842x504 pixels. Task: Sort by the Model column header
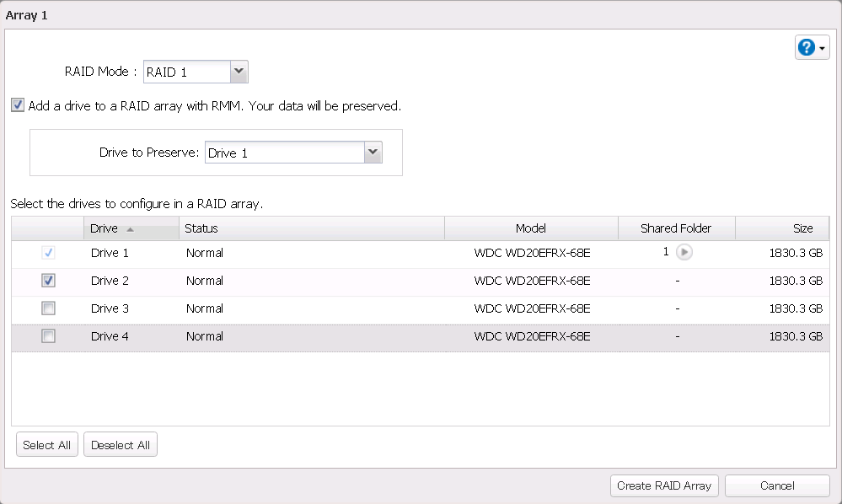pos(531,228)
